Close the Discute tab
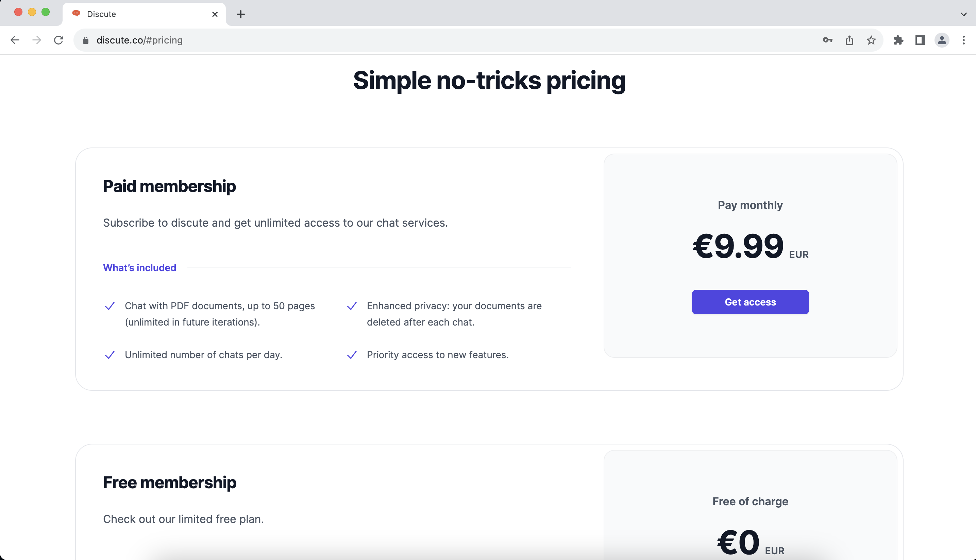The image size is (976, 560). [x=215, y=14]
